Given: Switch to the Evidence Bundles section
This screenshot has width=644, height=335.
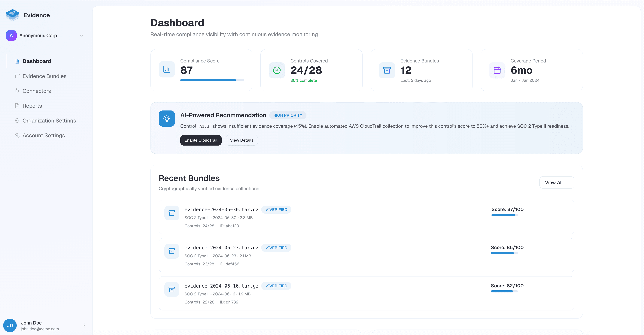Looking at the screenshot, I should pyautogui.click(x=44, y=76).
